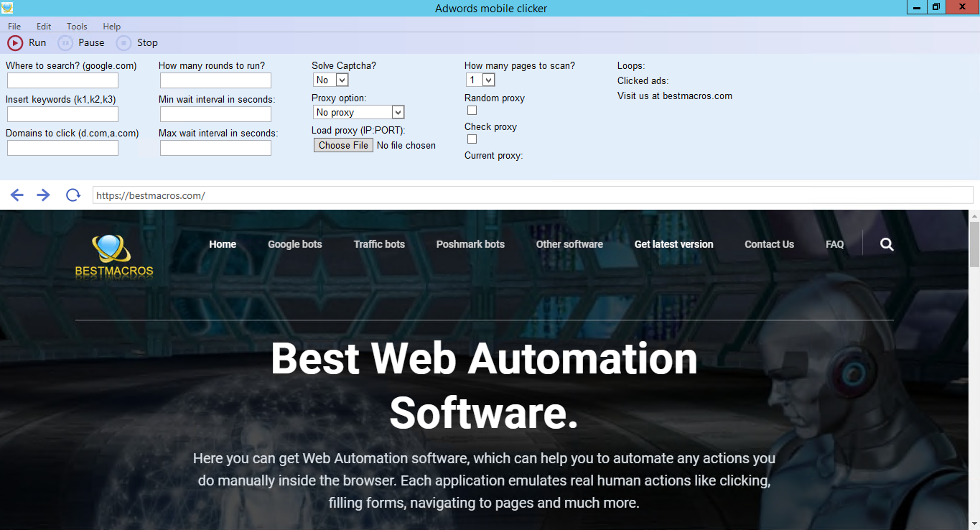The width and height of the screenshot is (980, 530).
Task: Pause the bot using the Pause icon
Action: click(65, 43)
